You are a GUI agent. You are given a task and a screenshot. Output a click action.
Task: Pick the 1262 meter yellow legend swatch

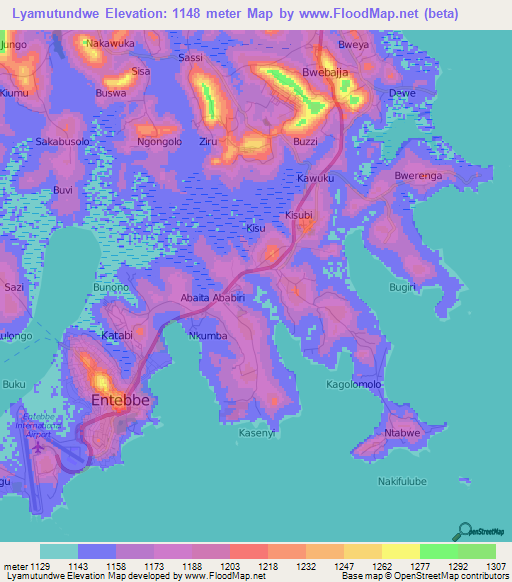point(401,551)
